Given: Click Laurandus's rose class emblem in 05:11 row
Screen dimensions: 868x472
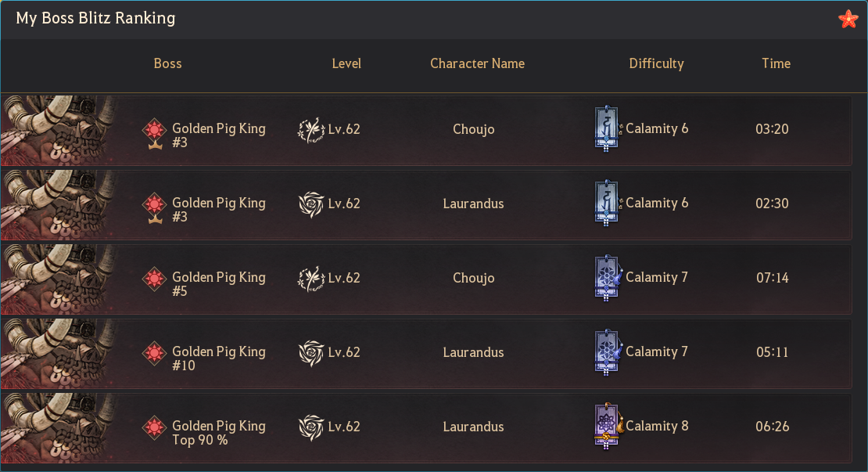Looking at the screenshot, I should 311,353.
